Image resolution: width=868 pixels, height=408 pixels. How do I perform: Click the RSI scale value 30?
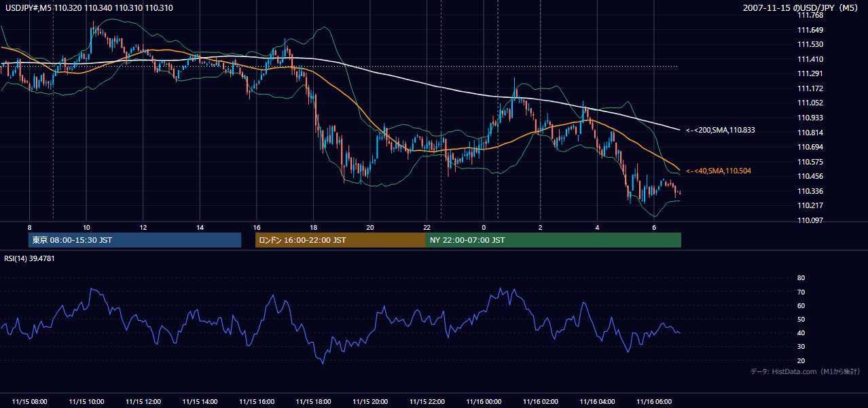coord(801,347)
